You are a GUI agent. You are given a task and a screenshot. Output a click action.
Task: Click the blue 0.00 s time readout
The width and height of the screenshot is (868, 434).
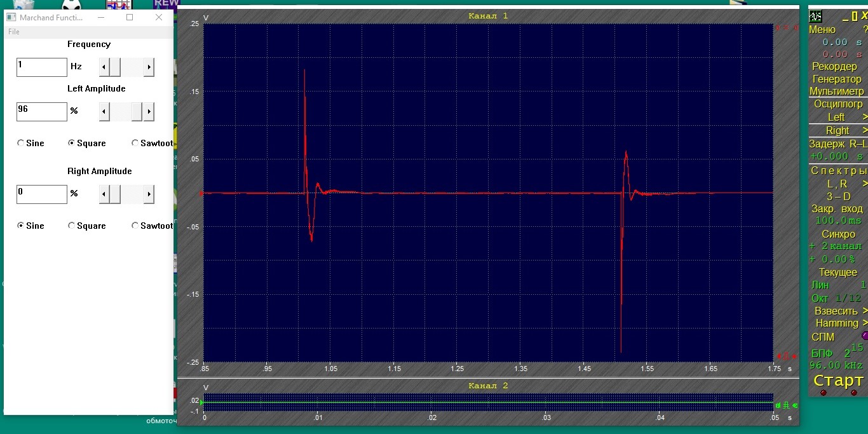(x=843, y=42)
